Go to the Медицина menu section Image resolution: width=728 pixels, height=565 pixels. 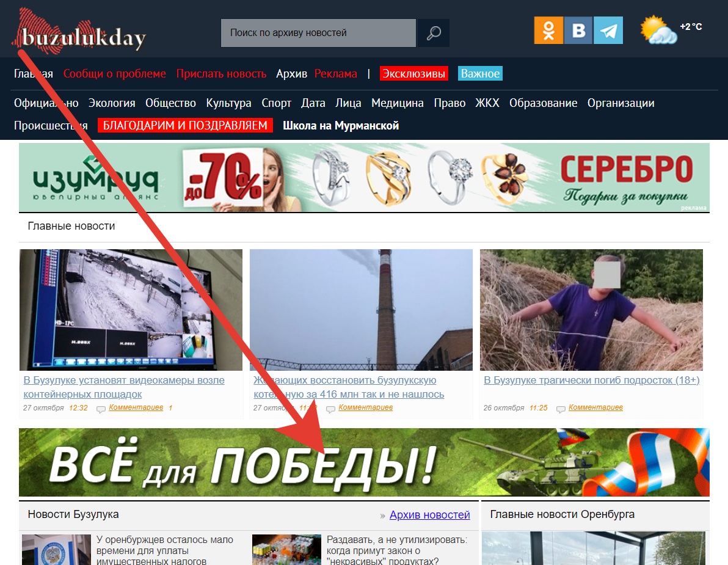click(397, 103)
